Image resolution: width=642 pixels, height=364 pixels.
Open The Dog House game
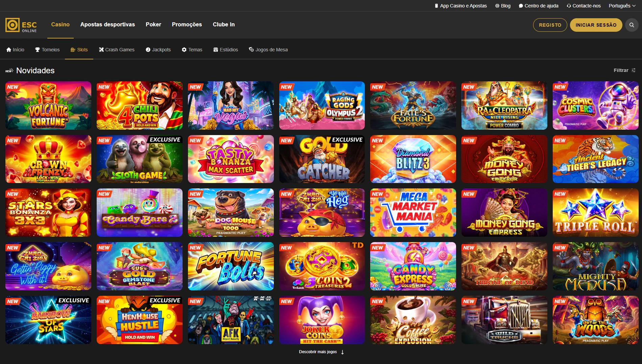231,212
